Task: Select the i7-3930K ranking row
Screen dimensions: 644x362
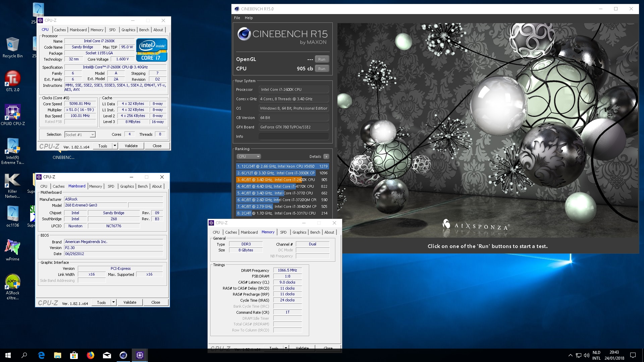Action: pyautogui.click(x=282, y=173)
